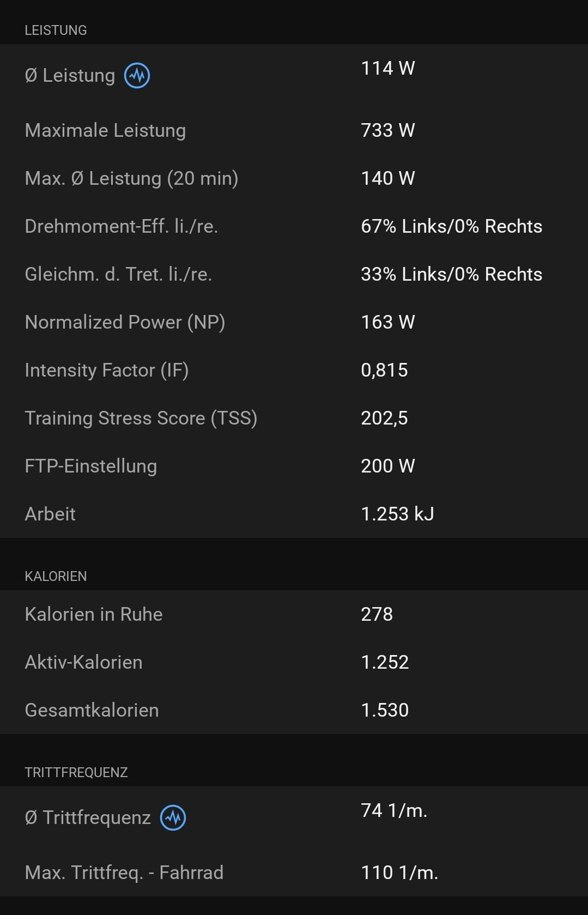Tap the LEISTUNG section header

pyautogui.click(x=56, y=30)
